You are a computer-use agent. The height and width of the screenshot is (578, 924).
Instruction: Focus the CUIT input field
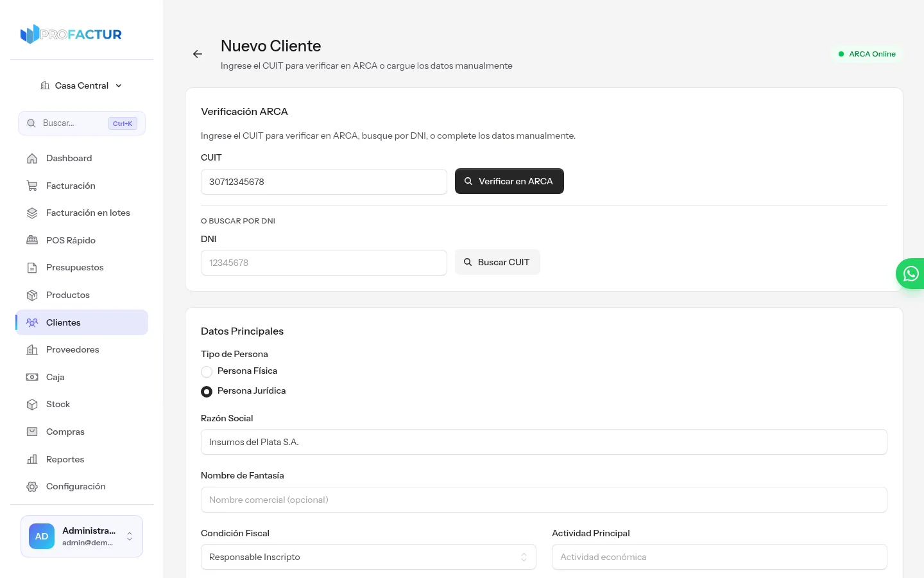click(x=324, y=182)
